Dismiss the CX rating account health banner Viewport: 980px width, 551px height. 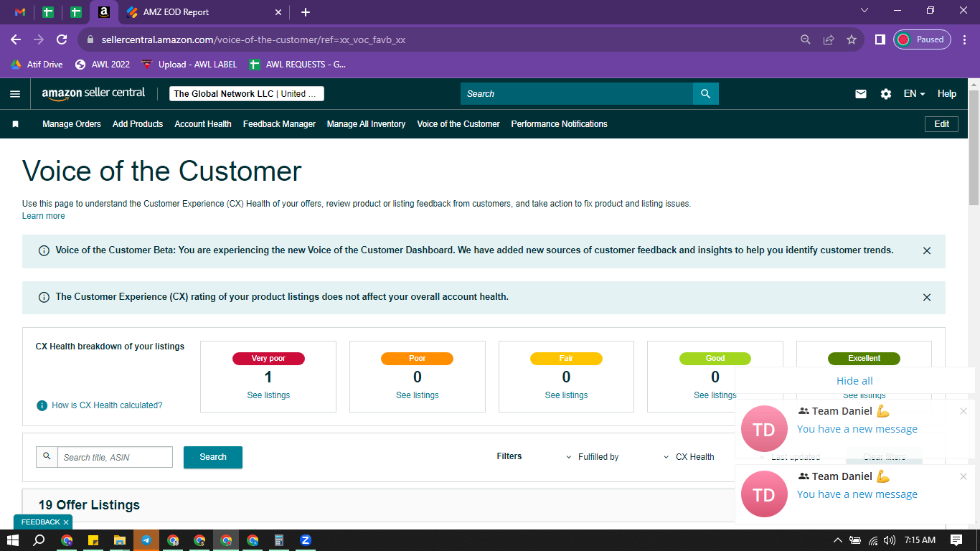(x=927, y=297)
